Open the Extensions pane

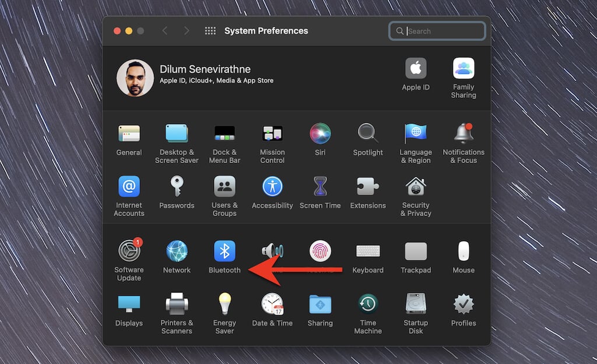tap(368, 186)
